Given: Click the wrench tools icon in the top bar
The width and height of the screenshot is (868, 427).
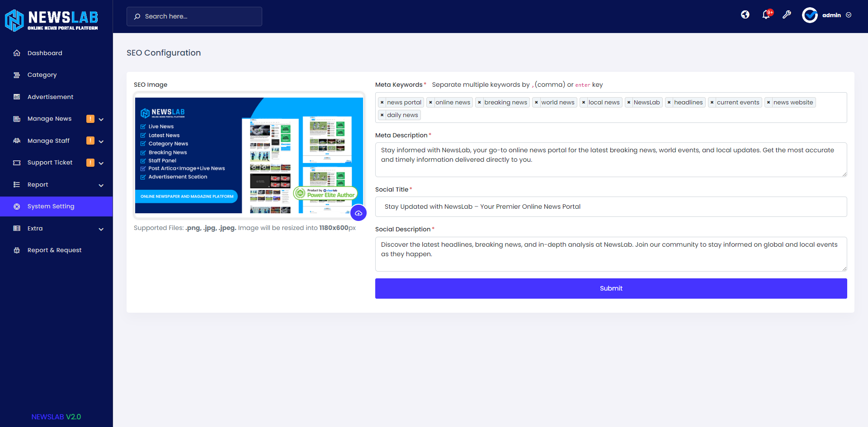Looking at the screenshot, I should tap(787, 15).
